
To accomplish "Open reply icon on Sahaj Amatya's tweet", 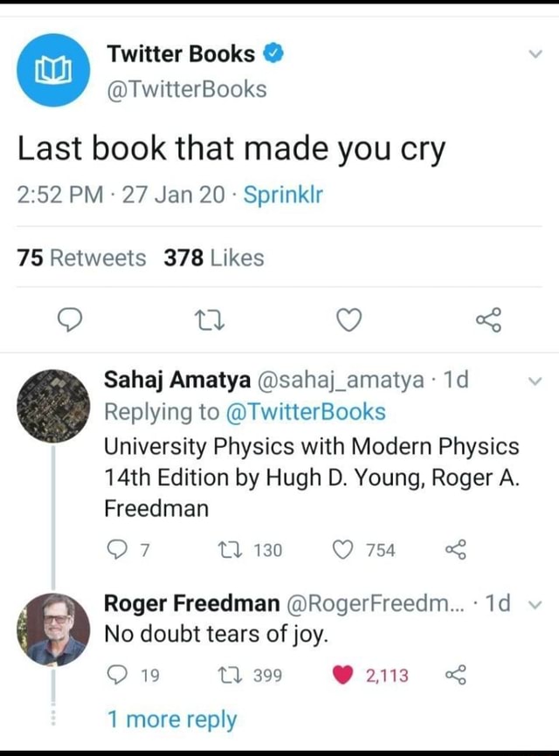I will click(116, 550).
